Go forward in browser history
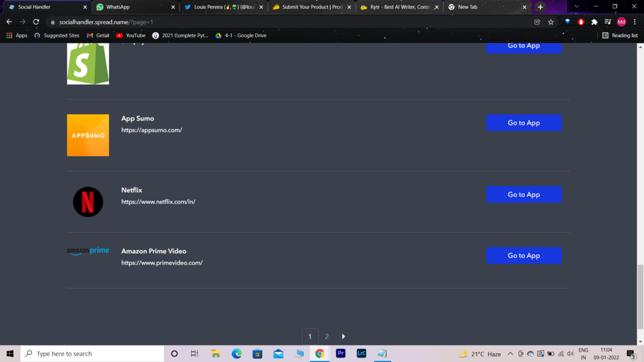This screenshot has height=362, width=644. (x=22, y=22)
